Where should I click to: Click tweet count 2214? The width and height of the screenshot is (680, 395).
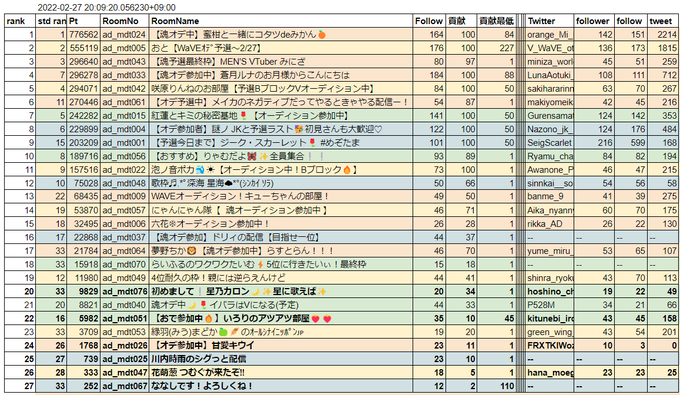pos(667,35)
